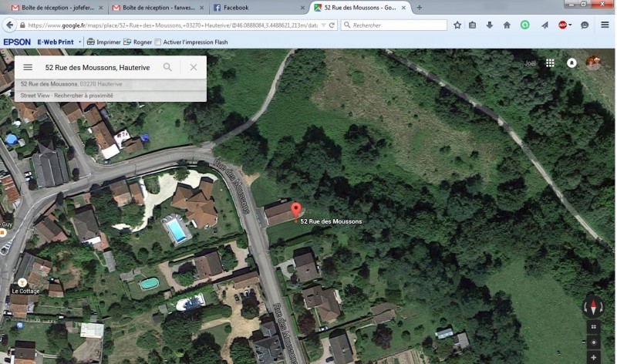The image size is (617, 364).
Task: Click the Rechercher browser search field
Action: [x=394, y=25]
